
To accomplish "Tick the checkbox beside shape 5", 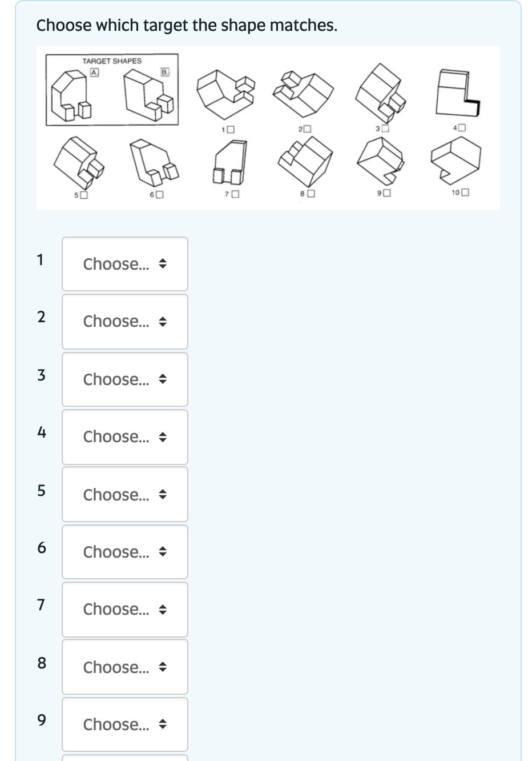I will click(83, 195).
